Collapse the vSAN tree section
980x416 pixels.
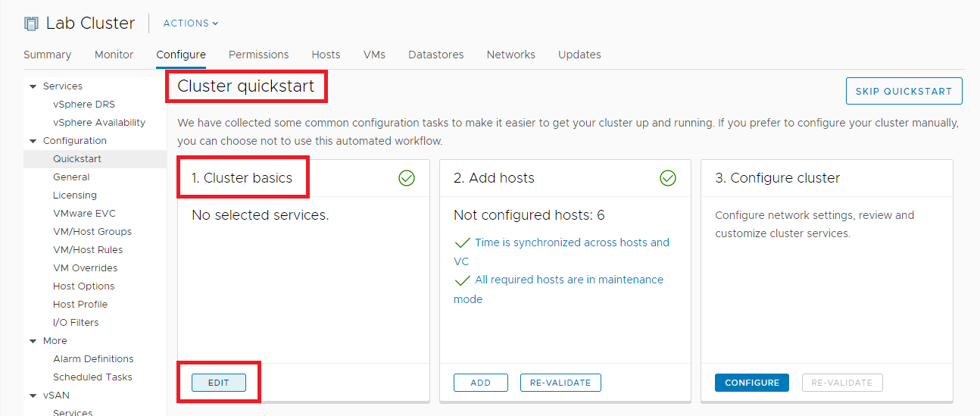pos(33,396)
